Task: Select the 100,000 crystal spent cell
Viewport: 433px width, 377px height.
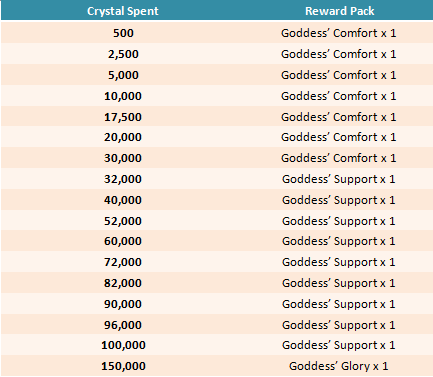Action: point(123,345)
